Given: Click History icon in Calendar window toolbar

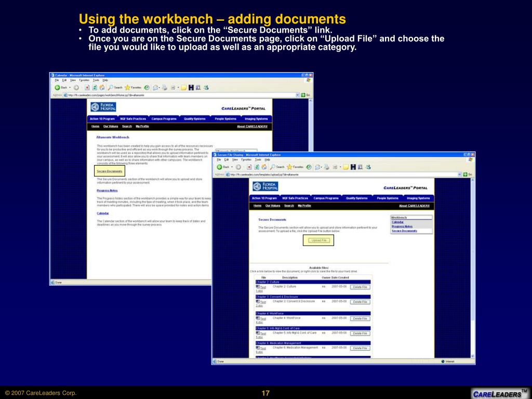Looking at the screenshot, I should 147,87.
